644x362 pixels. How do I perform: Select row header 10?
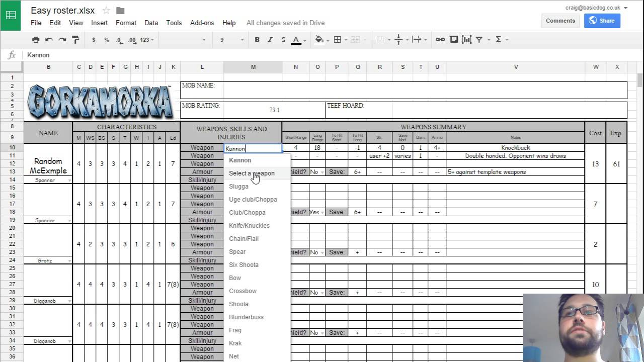(x=12, y=148)
